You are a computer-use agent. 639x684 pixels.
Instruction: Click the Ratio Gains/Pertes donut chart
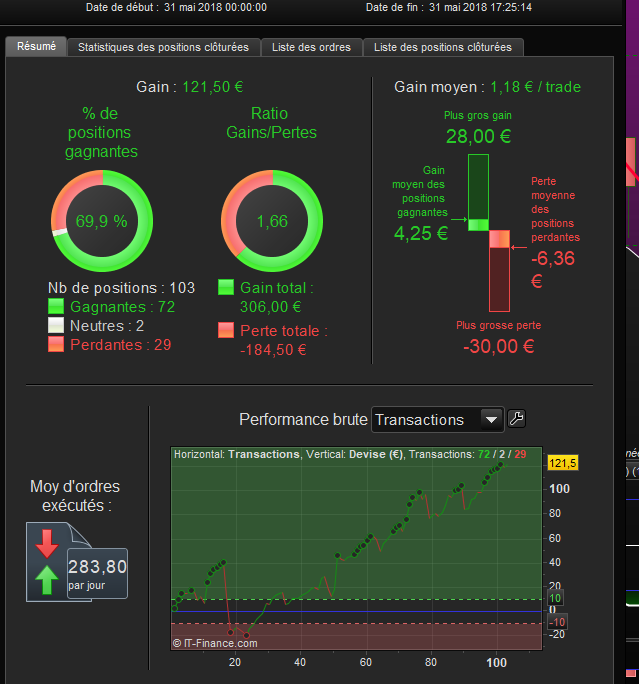point(272,221)
